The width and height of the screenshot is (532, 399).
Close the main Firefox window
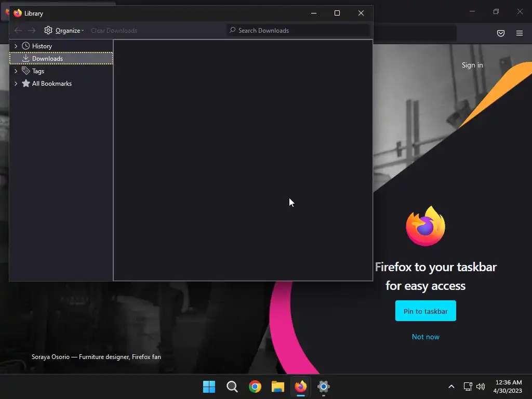point(520,11)
